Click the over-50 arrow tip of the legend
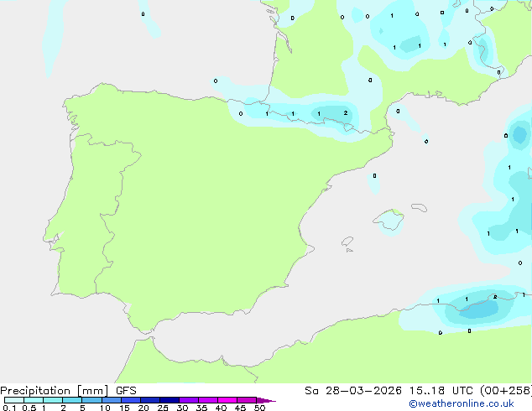This screenshot has width=532, height=411. coord(266,400)
